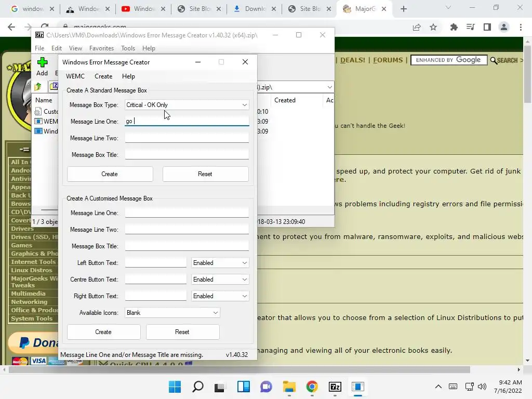Click Chrome's back arrow
The width and height of the screenshot is (532, 399).
[11, 27]
